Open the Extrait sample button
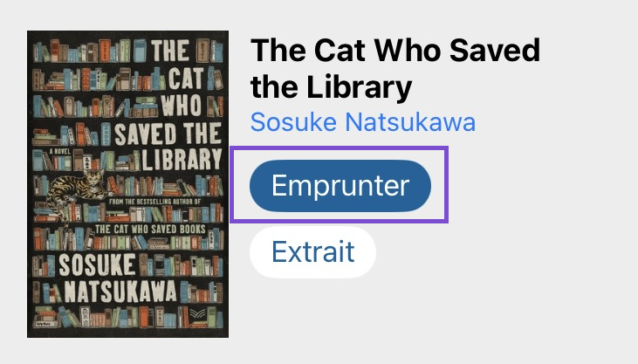This screenshot has width=638, height=364. point(313,252)
